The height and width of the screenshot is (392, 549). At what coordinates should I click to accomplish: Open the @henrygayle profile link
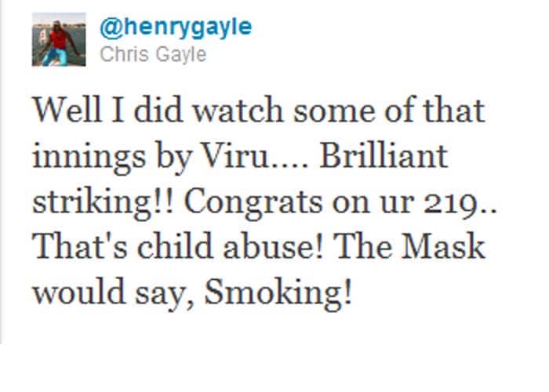click(176, 27)
